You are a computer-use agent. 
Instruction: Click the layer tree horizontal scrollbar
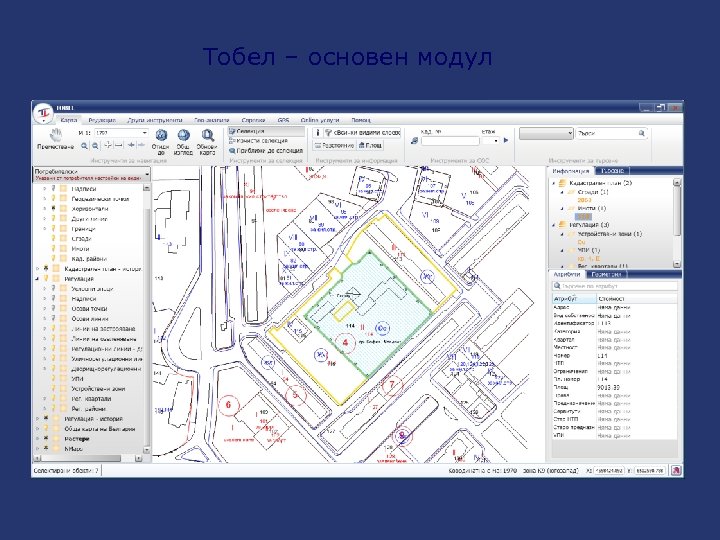[87, 458]
